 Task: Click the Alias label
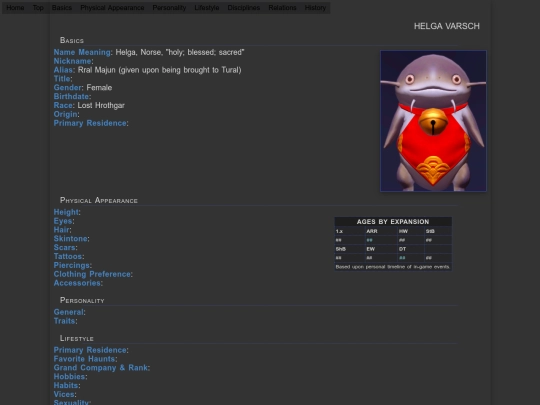[63, 70]
